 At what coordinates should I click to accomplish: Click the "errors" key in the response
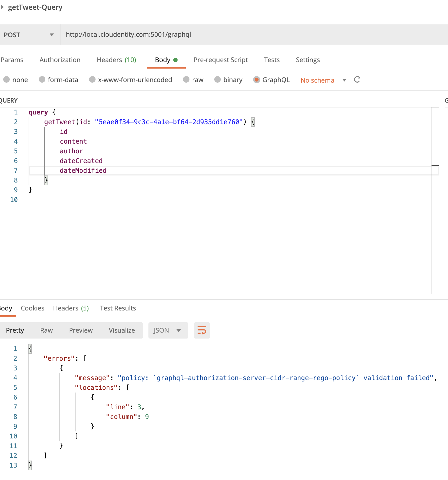(59, 358)
